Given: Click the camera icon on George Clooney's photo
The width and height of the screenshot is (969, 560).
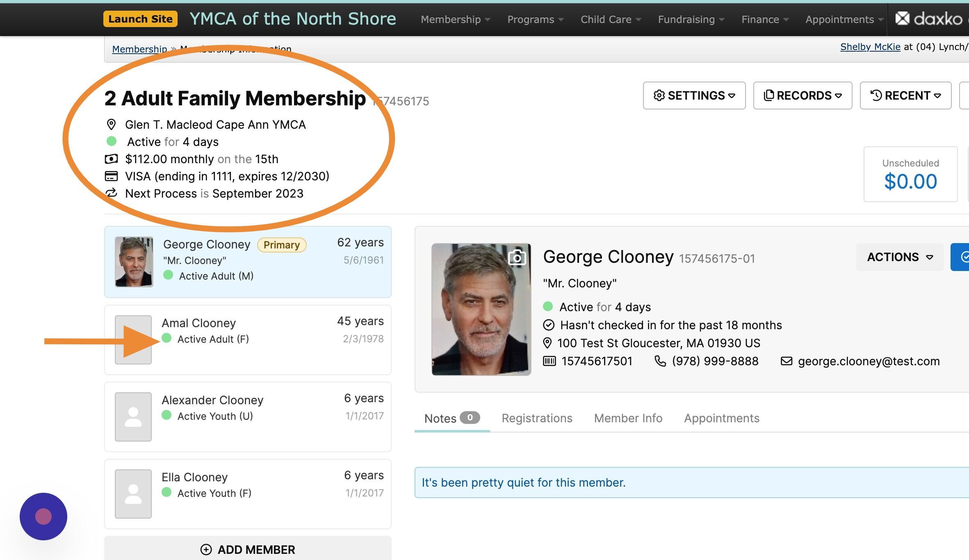Looking at the screenshot, I should tap(517, 257).
